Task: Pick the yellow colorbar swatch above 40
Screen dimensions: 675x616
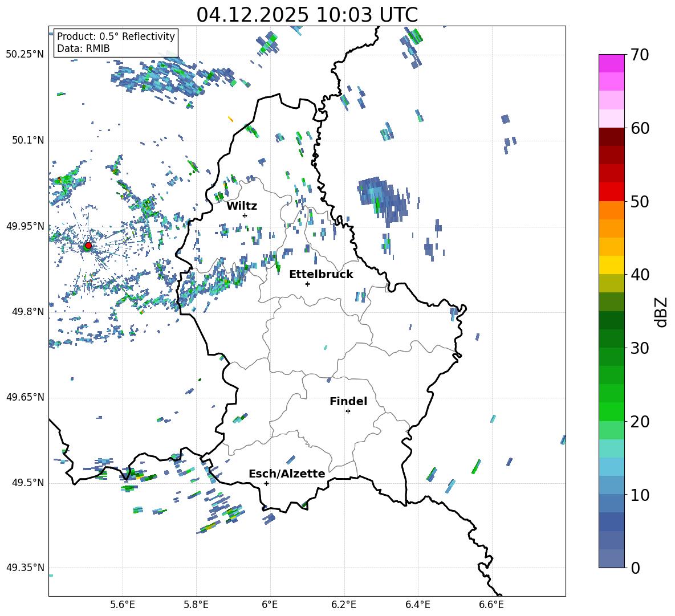Action: [x=612, y=264]
